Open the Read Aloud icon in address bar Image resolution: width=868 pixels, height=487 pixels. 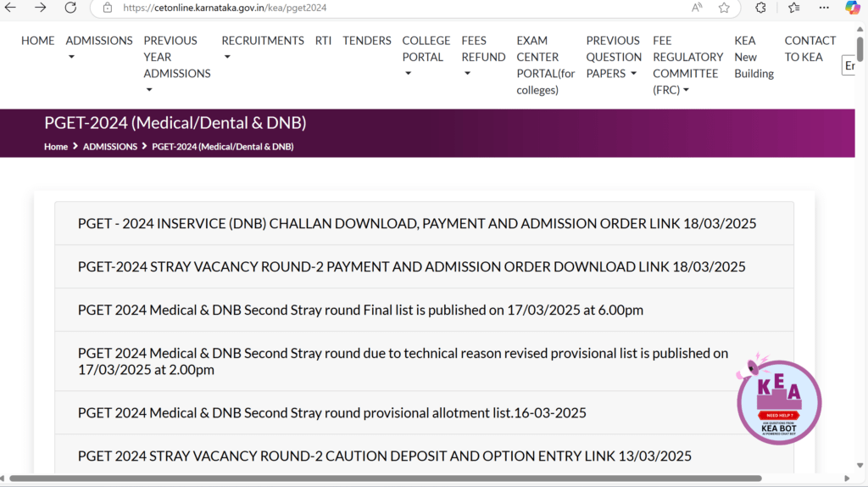(697, 8)
